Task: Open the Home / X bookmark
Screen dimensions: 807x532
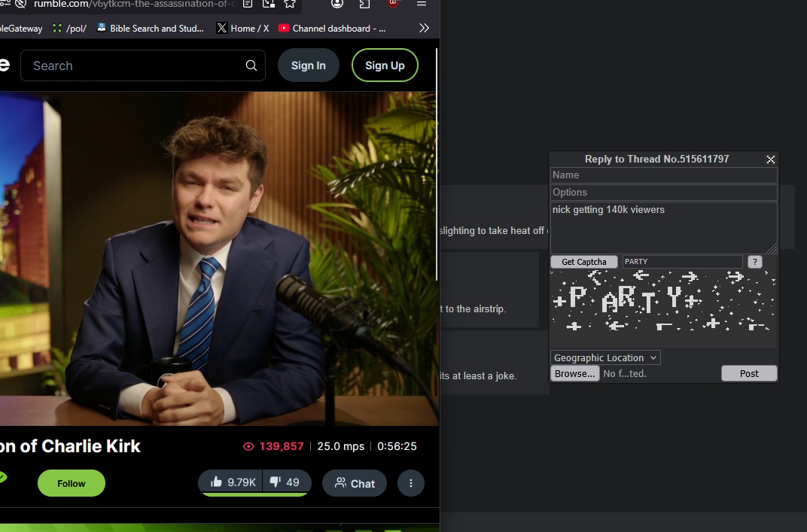Action: 243,29
